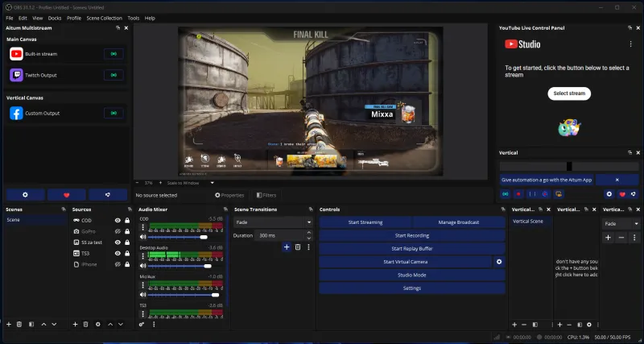This screenshot has width=644, height=344.
Task: Unlock the TS3 source lock icon
Action: point(127,253)
